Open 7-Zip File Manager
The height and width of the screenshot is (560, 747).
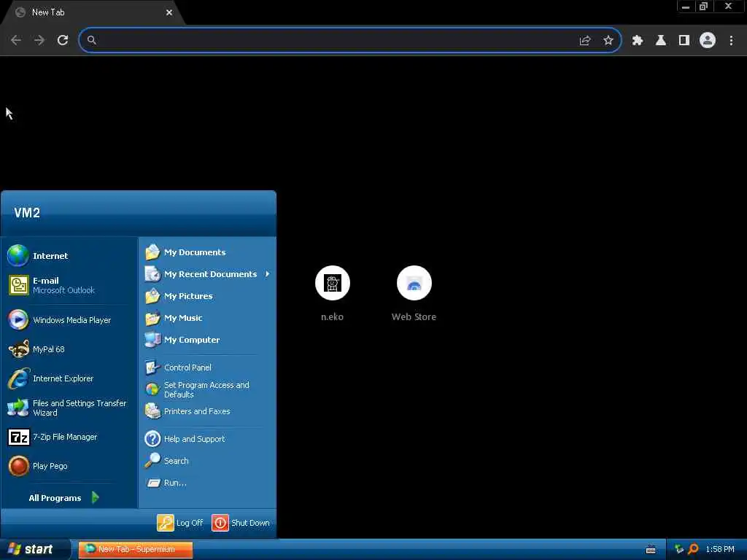(69, 437)
